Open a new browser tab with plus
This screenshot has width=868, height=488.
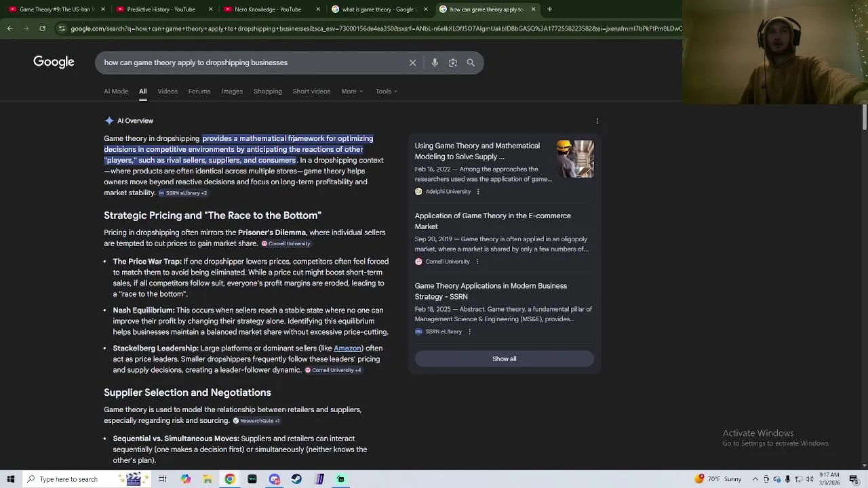click(549, 9)
